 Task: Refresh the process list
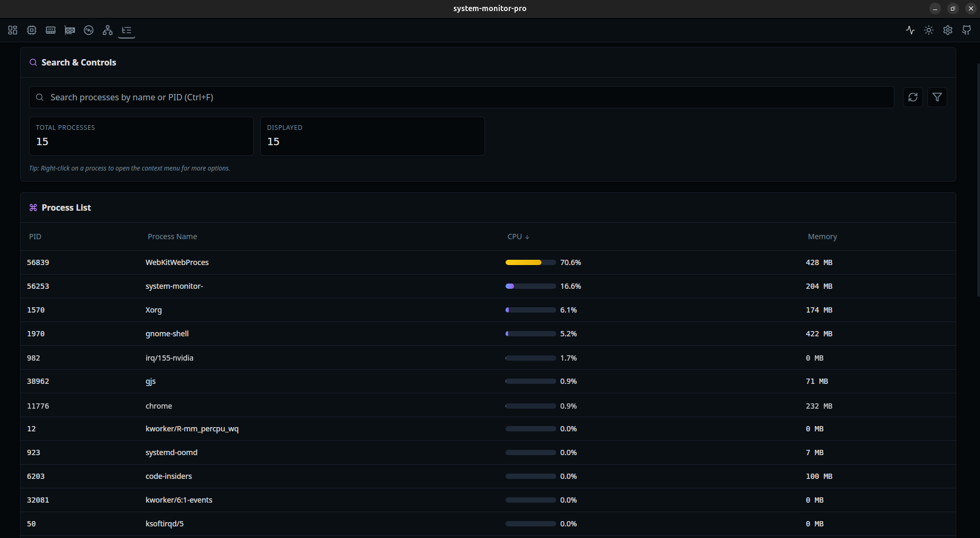point(913,97)
